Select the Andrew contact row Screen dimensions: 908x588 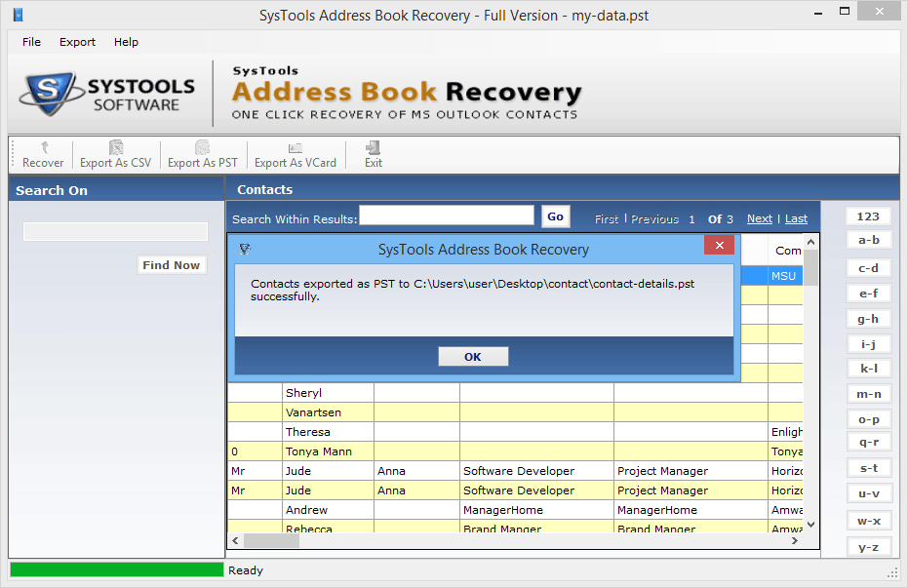click(x=515, y=510)
